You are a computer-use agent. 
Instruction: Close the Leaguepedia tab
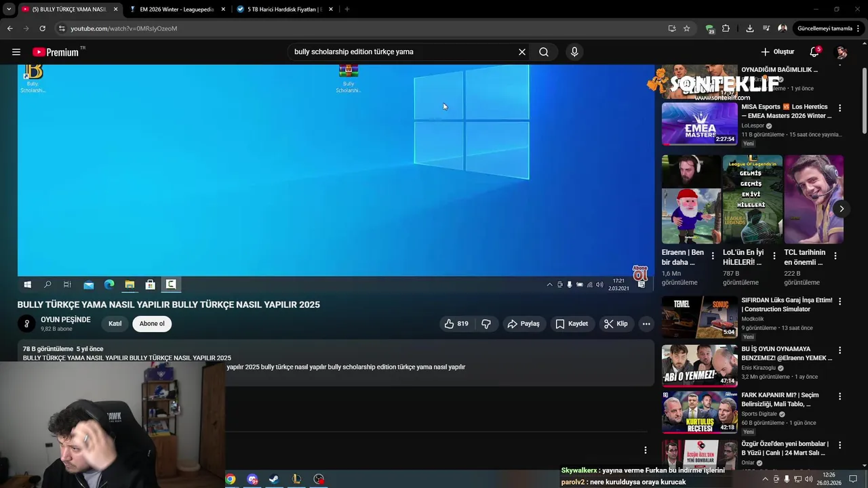(x=223, y=9)
